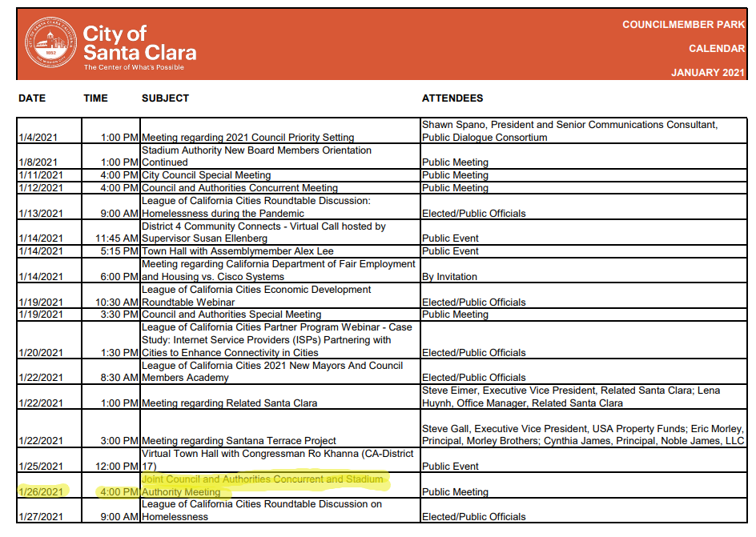Click the 1:30 PM time cell
756x537 pixels.
point(111,339)
